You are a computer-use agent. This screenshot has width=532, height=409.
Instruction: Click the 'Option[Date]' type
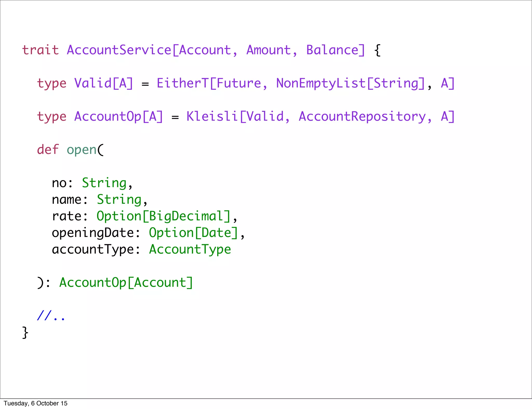click(194, 233)
